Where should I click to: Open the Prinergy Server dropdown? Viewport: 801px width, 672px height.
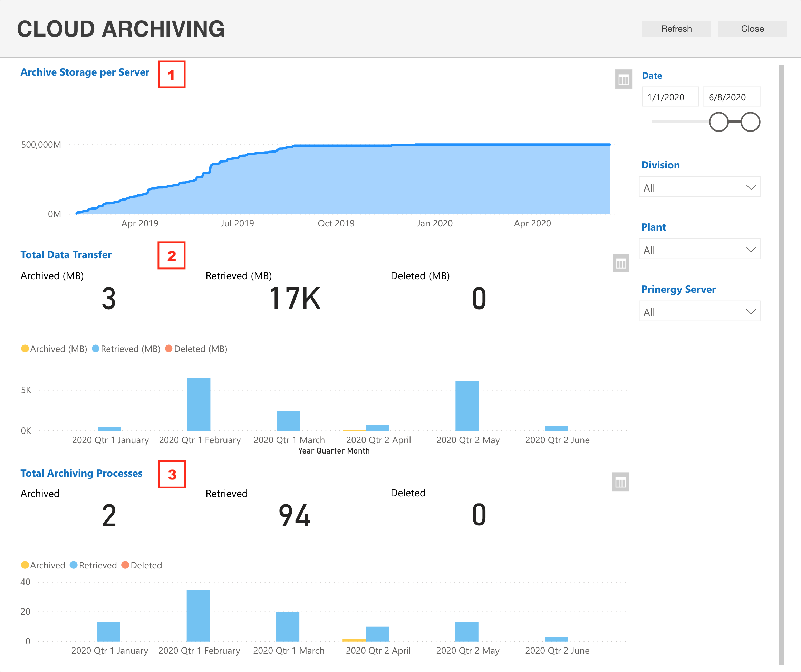pyautogui.click(x=699, y=312)
